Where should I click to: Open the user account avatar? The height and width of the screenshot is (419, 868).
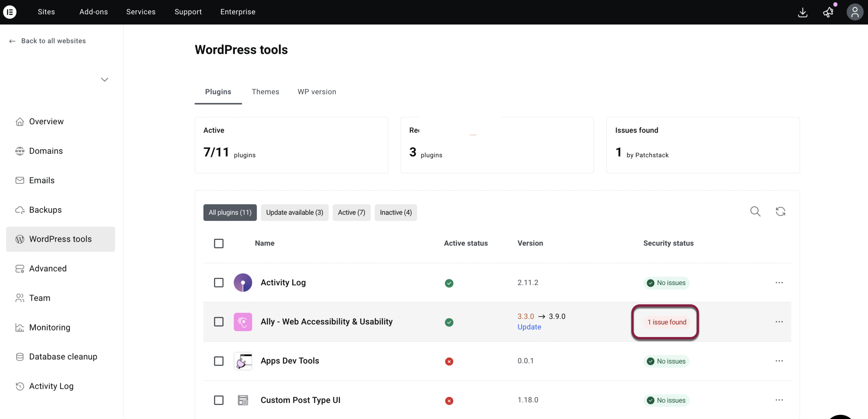click(854, 12)
